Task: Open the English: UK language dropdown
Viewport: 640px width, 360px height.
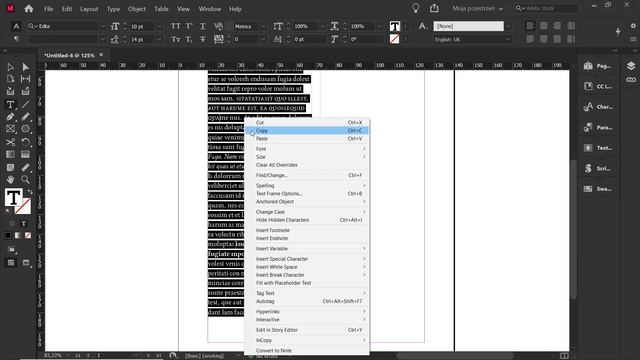Action: click(x=508, y=39)
